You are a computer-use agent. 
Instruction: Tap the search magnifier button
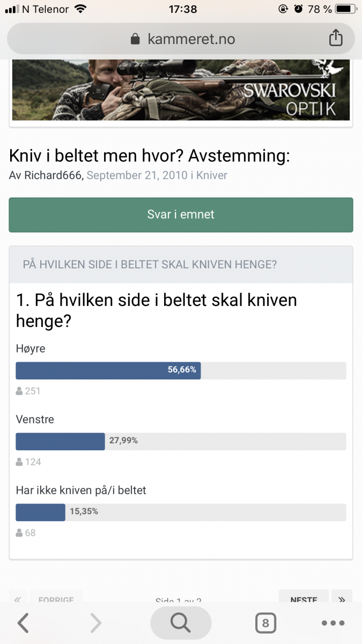pos(181,623)
